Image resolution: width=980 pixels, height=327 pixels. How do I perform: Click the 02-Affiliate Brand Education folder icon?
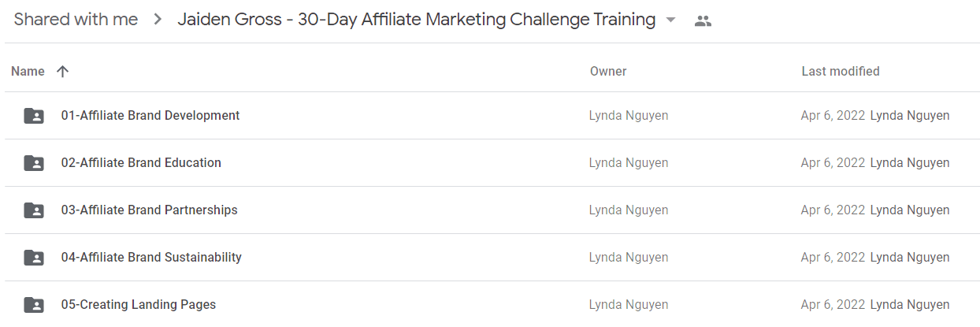click(x=34, y=163)
